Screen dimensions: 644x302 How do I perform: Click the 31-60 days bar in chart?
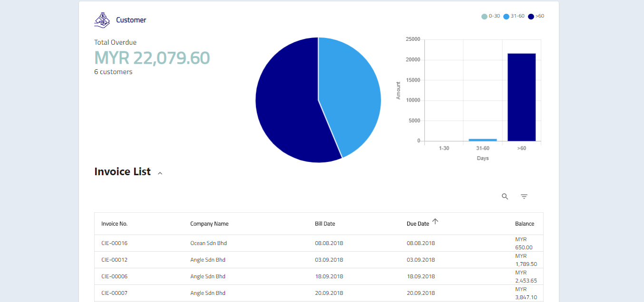click(483, 140)
